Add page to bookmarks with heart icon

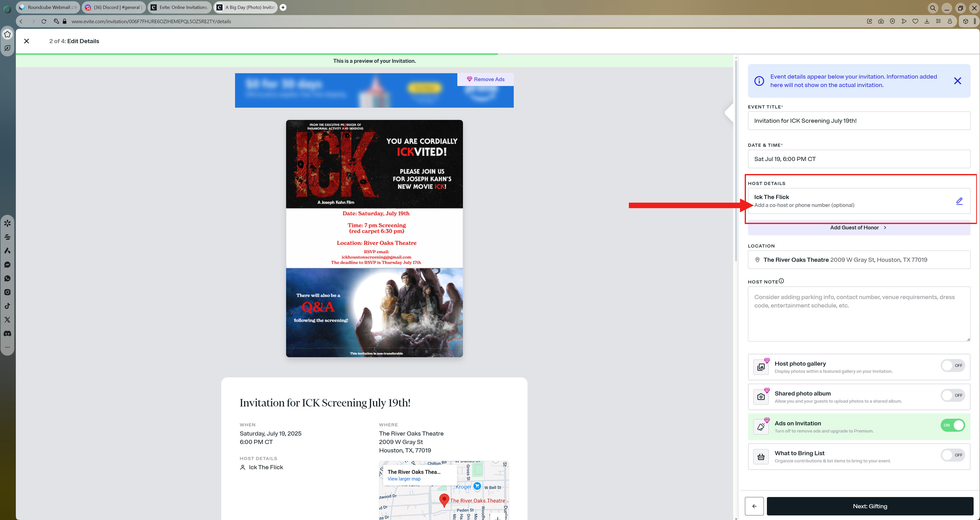[915, 21]
